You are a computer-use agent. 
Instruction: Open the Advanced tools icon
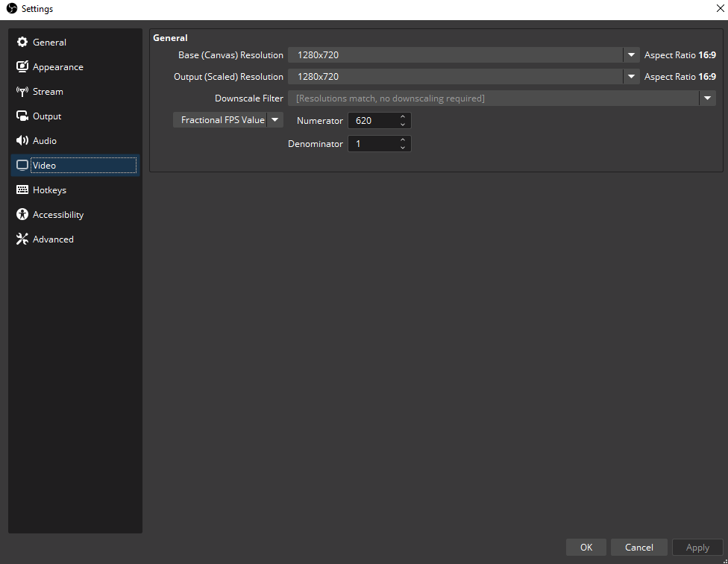pos(22,239)
